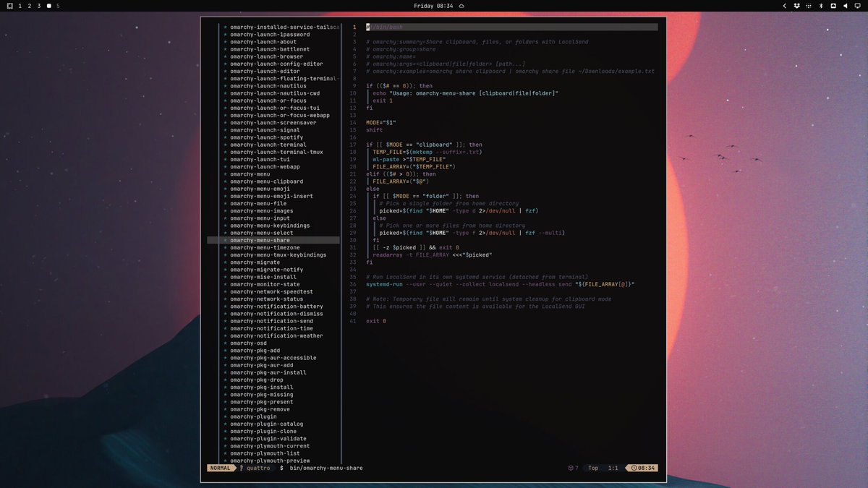This screenshot has width=868, height=488.
Task: Select the active workspace 4 indicator
Action: 48,6
